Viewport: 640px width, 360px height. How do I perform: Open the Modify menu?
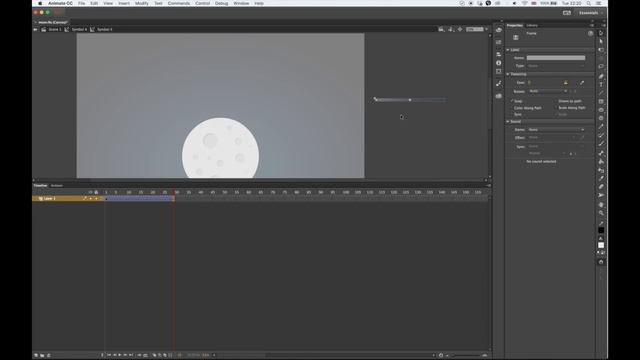click(142, 3)
